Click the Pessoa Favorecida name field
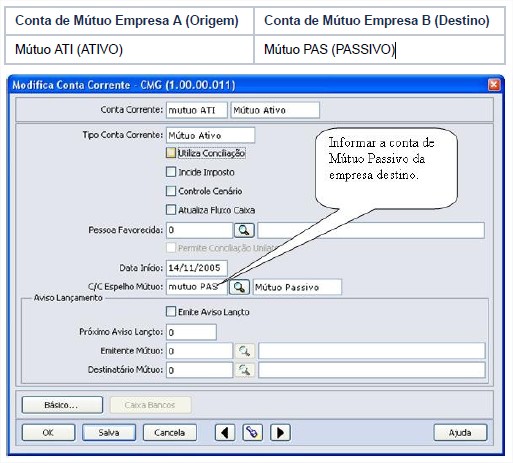513x463 pixels. [x=371, y=230]
